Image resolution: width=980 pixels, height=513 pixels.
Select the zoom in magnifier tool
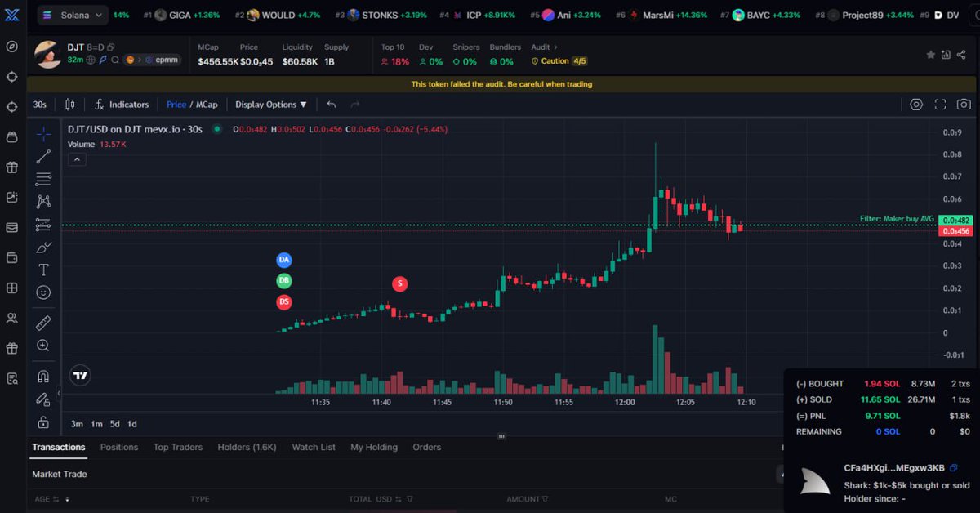43,346
